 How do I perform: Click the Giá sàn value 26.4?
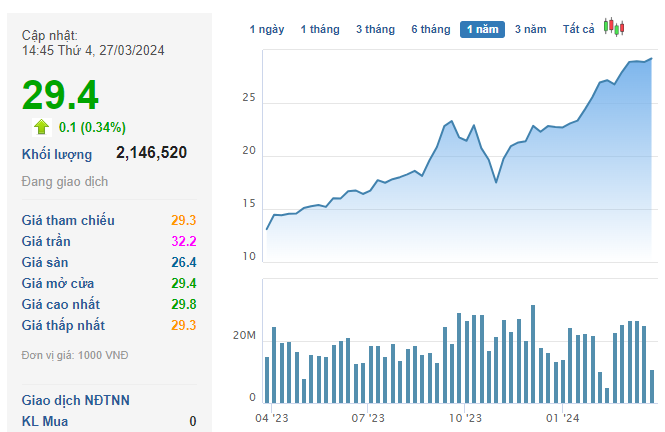pyautogui.click(x=183, y=262)
